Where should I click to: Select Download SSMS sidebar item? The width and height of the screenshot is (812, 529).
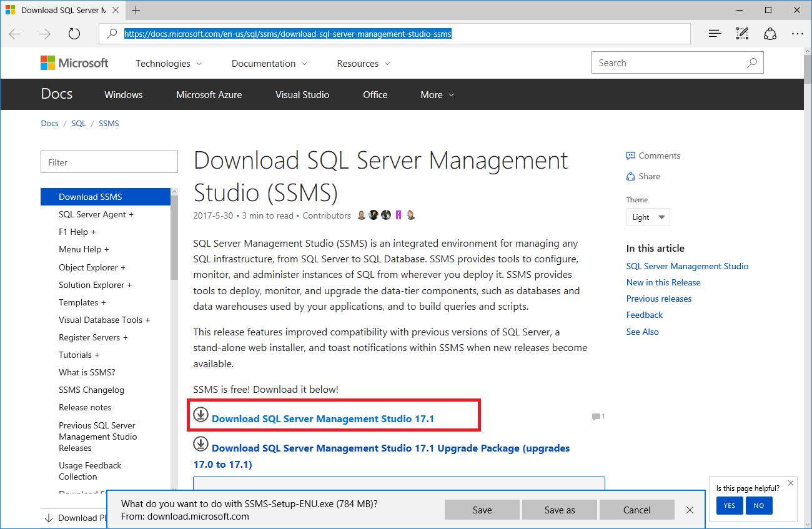tap(106, 197)
